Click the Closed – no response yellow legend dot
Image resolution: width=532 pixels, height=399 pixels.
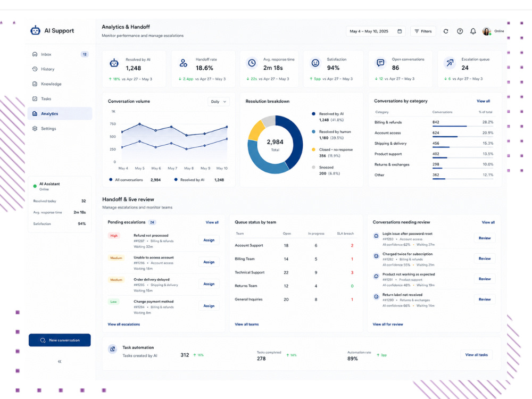point(313,149)
